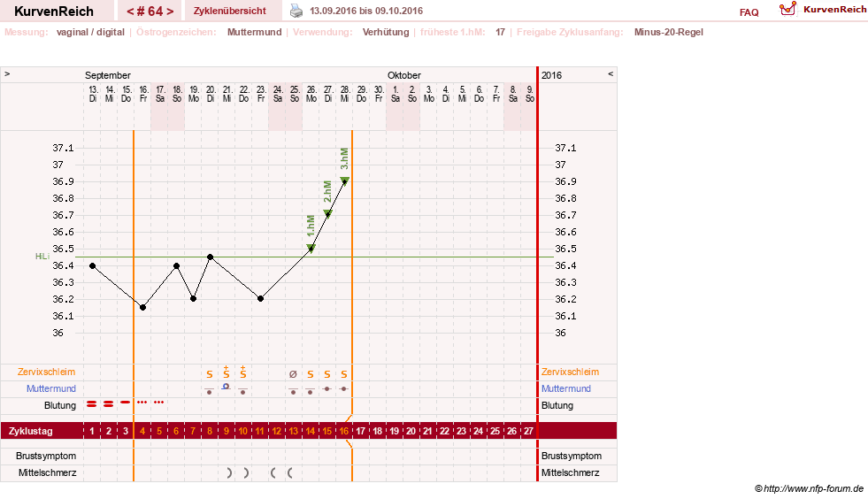Click the 'Muttermund' value in the settings line

tap(255, 32)
